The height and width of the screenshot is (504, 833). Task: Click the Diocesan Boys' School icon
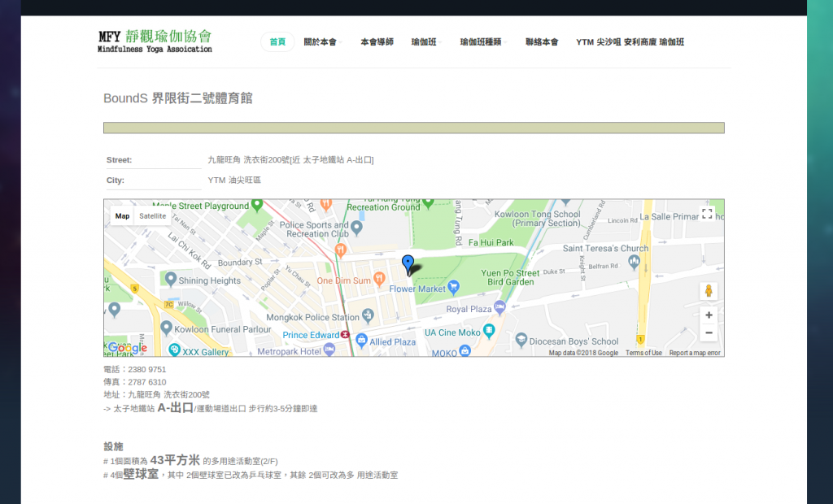pos(521,339)
